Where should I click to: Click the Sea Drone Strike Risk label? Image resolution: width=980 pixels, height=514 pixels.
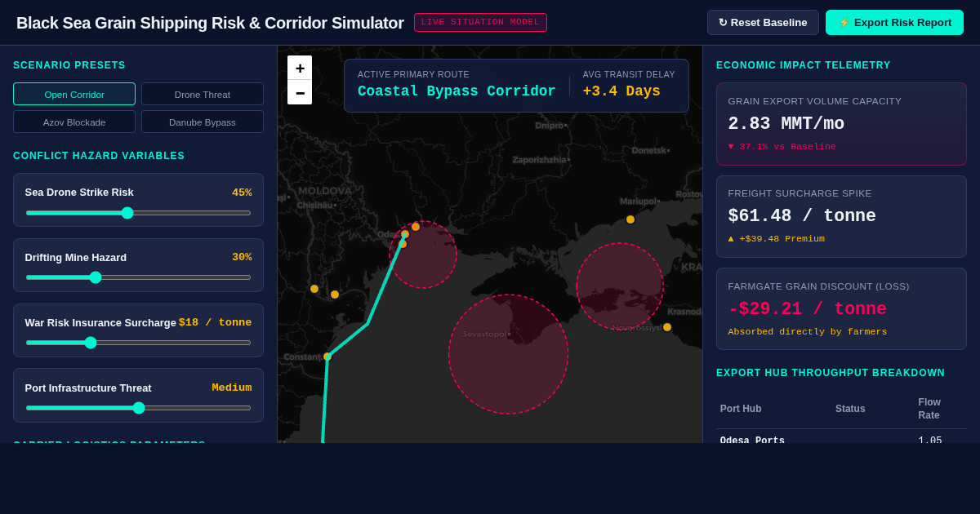coord(79,193)
